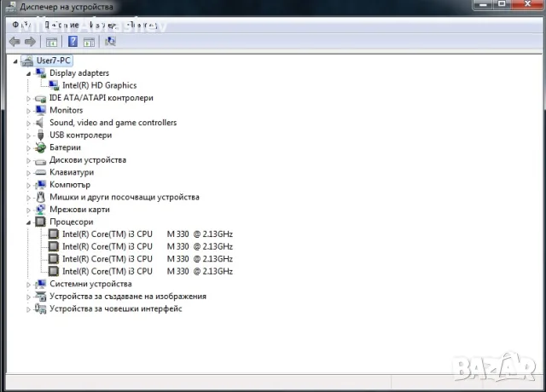Image resolution: width=546 pixels, height=392 pixels.
Task: Click the speaker icon for Sound controllers
Action: coord(40,123)
